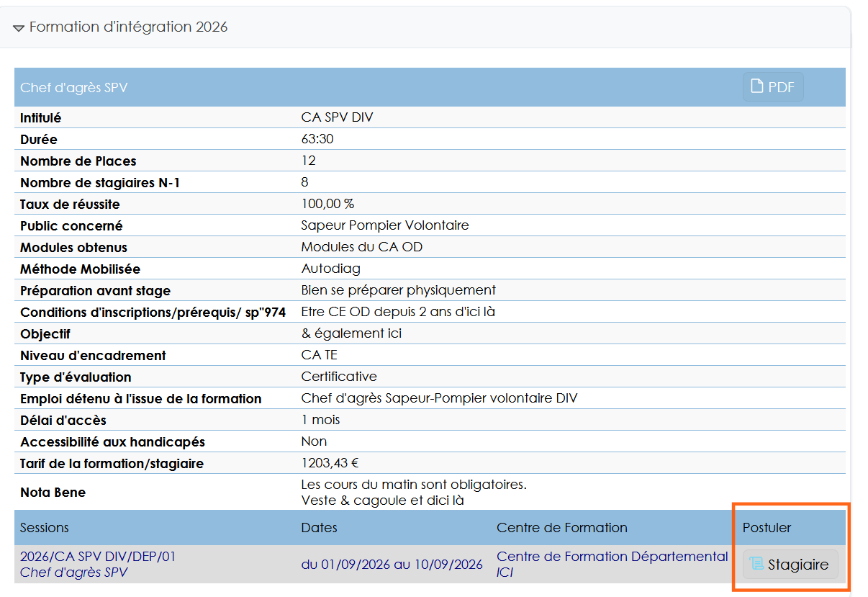Screen dimensions: 868x597
Task: Select the Intitulé value CA SPV DIV
Action: coord(337,117)
